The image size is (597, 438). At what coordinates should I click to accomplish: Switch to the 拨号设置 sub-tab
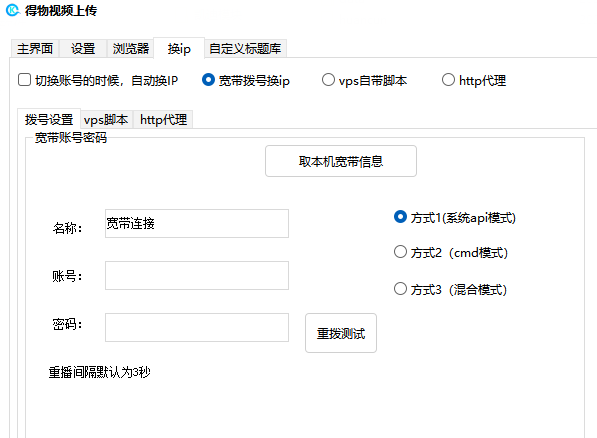(x=49, y=119)
